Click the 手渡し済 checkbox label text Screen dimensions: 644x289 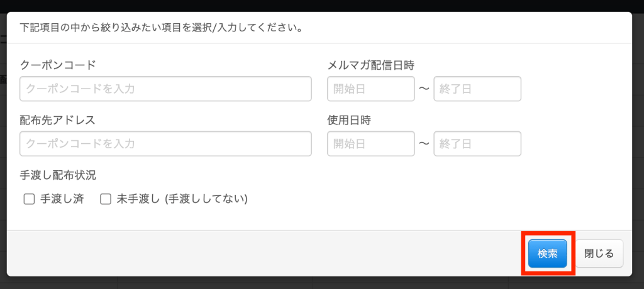tap(62, 199)
